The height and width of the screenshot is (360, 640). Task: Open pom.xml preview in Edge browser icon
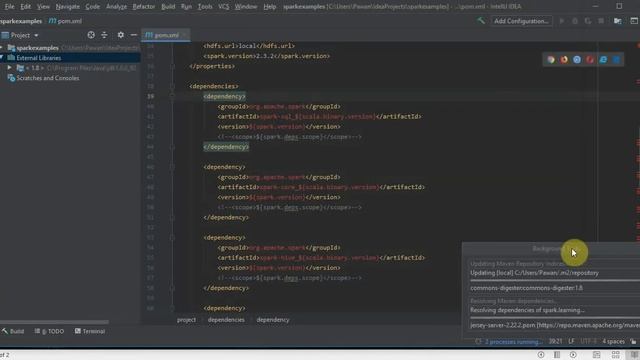click(x=616, y=60)
